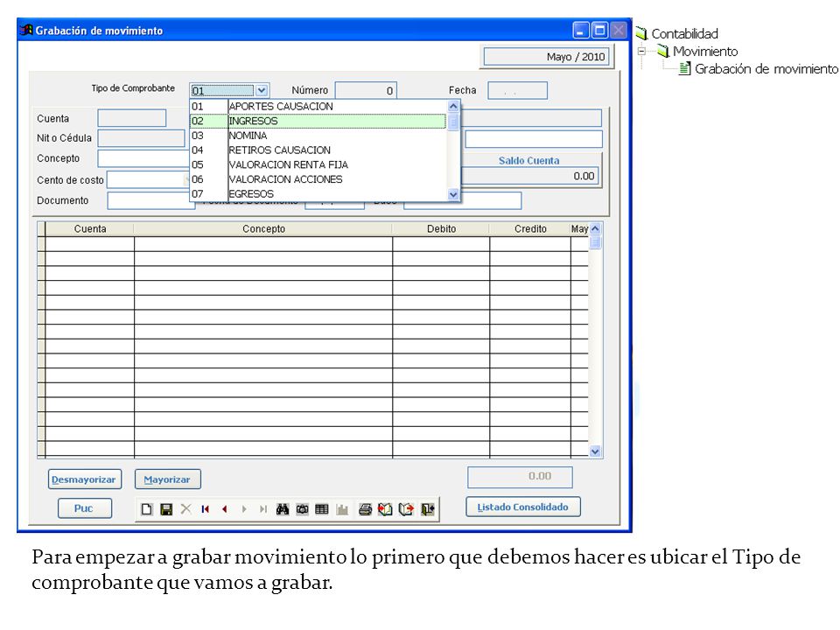Click the book export arrow icon
Image resolution: width=840 pixels, height=630 pixels.
click(x=407, y=509)
